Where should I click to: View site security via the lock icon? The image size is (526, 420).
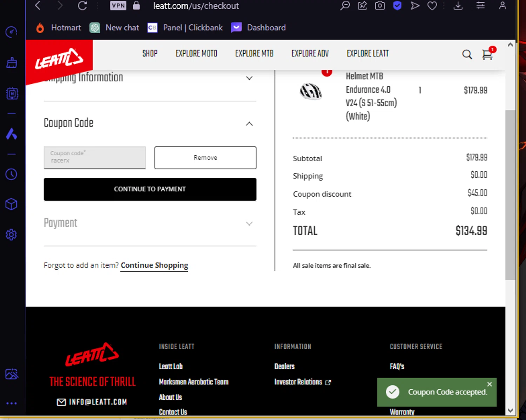pos(136,6)
